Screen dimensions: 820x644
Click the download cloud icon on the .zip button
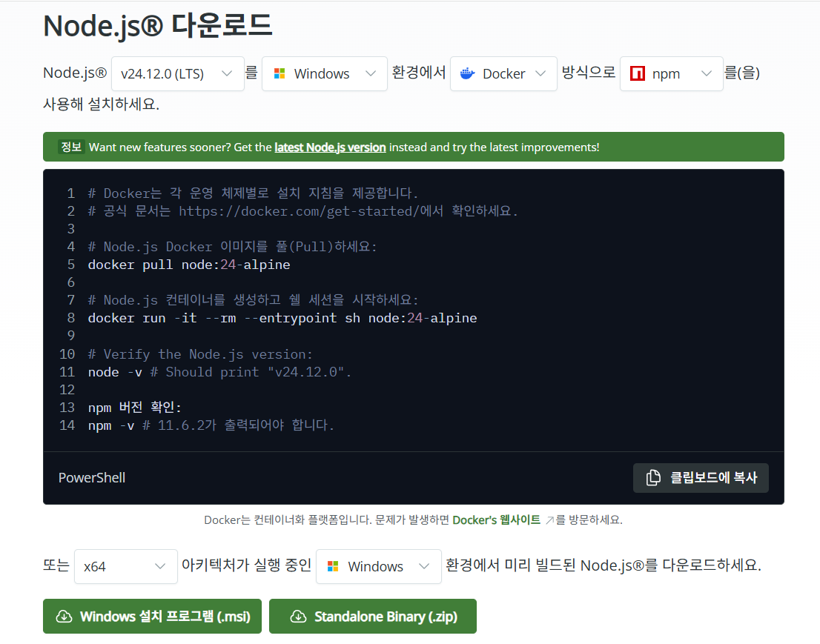click(298, 617)
